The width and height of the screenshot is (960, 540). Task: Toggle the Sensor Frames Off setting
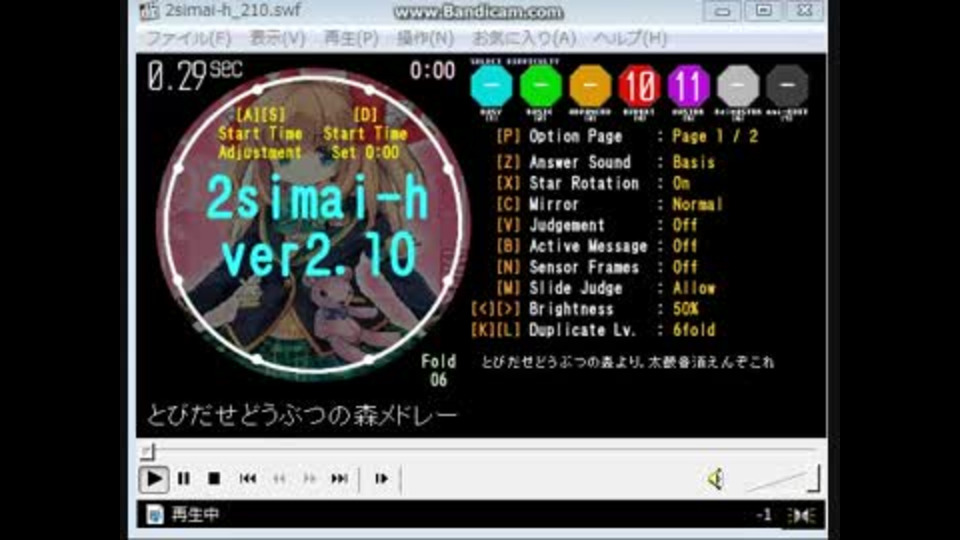685,267
